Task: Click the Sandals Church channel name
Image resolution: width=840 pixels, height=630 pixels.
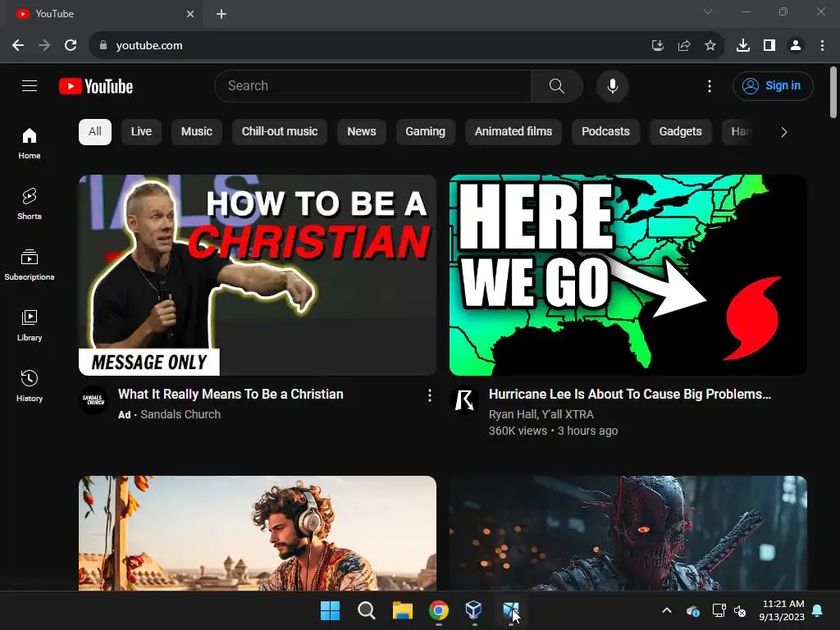Action: 180,414
